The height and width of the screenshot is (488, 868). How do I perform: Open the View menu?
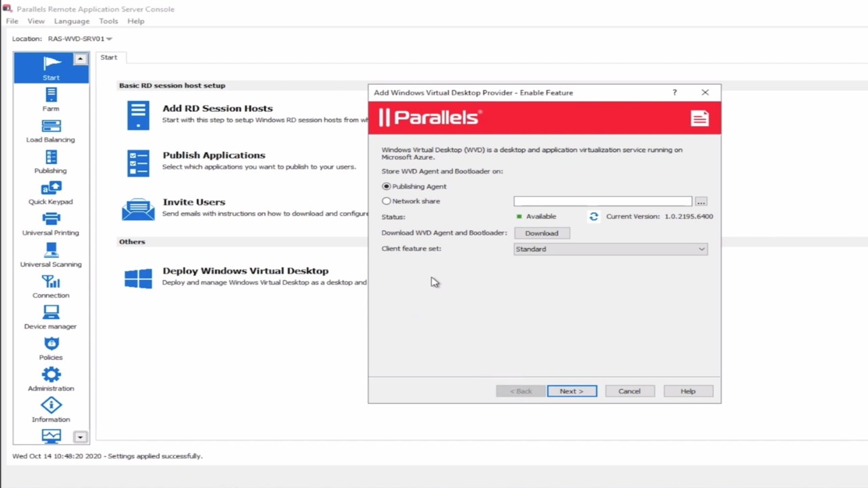click(36, 21)
